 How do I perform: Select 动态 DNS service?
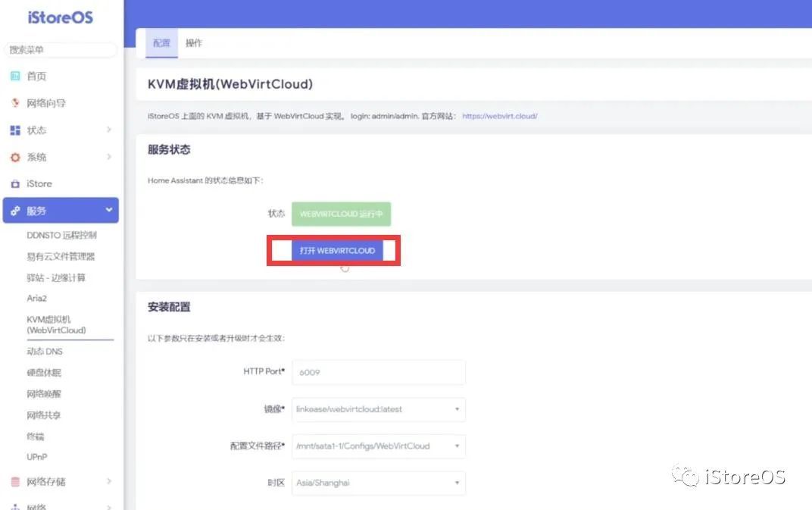45,352
